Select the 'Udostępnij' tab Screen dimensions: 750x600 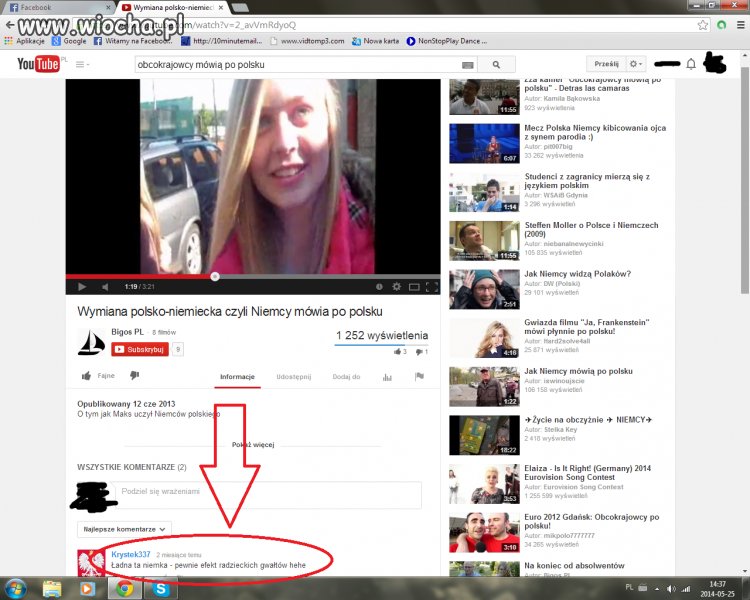(x=294, y=377)
